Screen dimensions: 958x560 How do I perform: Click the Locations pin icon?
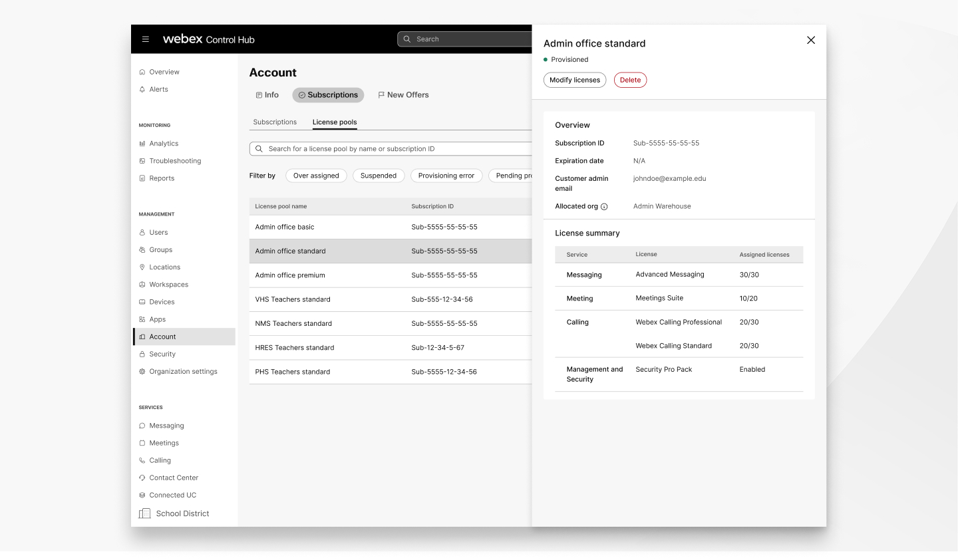click(x=142, y=267)
